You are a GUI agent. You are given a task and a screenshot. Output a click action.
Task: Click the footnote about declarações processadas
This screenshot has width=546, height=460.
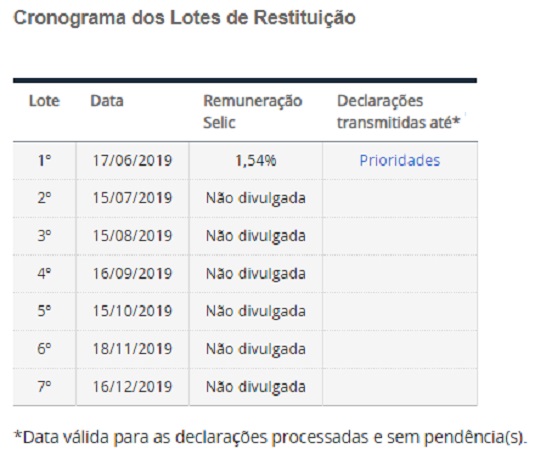coord(270,437)
